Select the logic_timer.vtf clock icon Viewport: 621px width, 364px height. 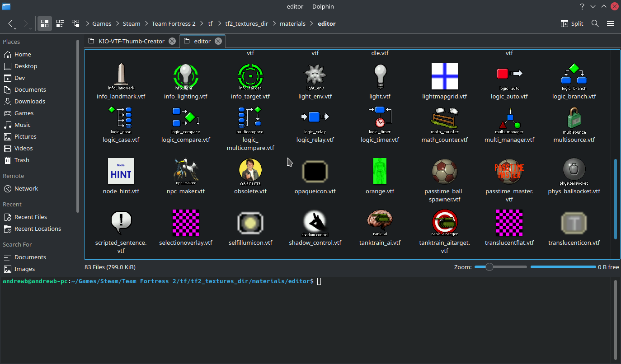380,120
